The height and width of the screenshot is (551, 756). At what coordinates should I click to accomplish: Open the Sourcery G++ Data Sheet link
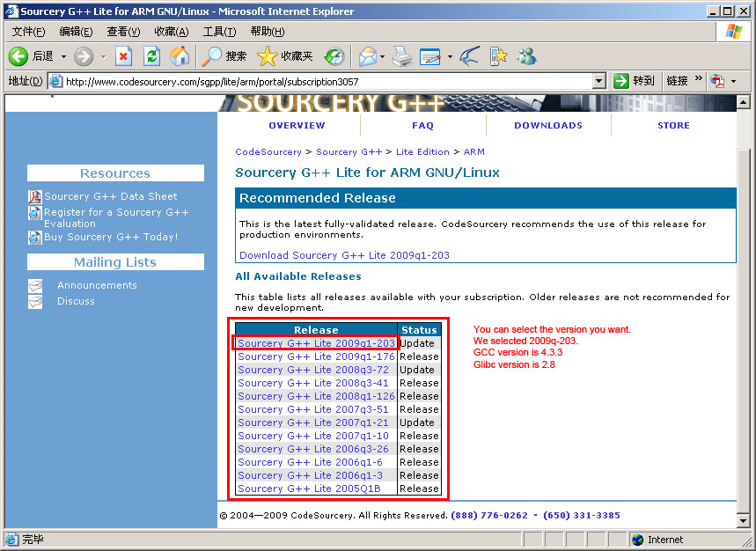coord(111,196)
